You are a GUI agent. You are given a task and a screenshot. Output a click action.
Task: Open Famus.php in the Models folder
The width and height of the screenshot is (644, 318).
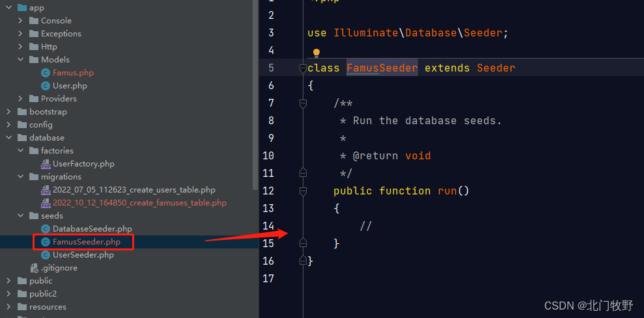73,73
